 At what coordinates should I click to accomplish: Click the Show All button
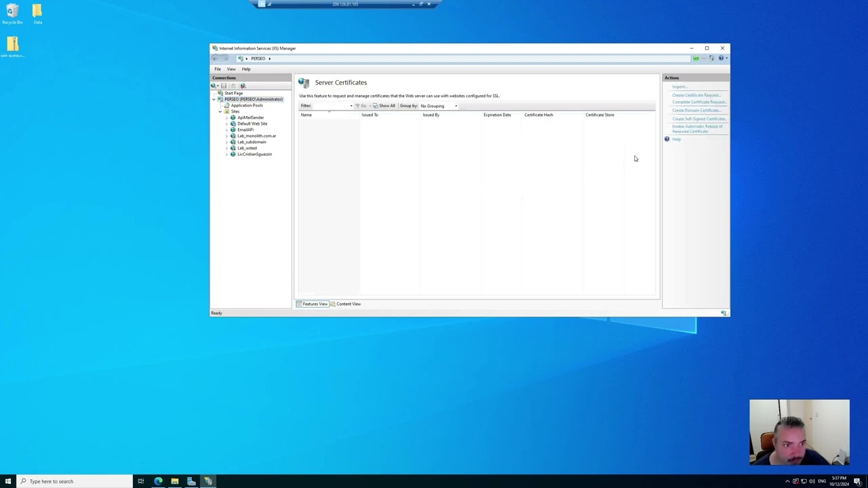pos(384,106)
